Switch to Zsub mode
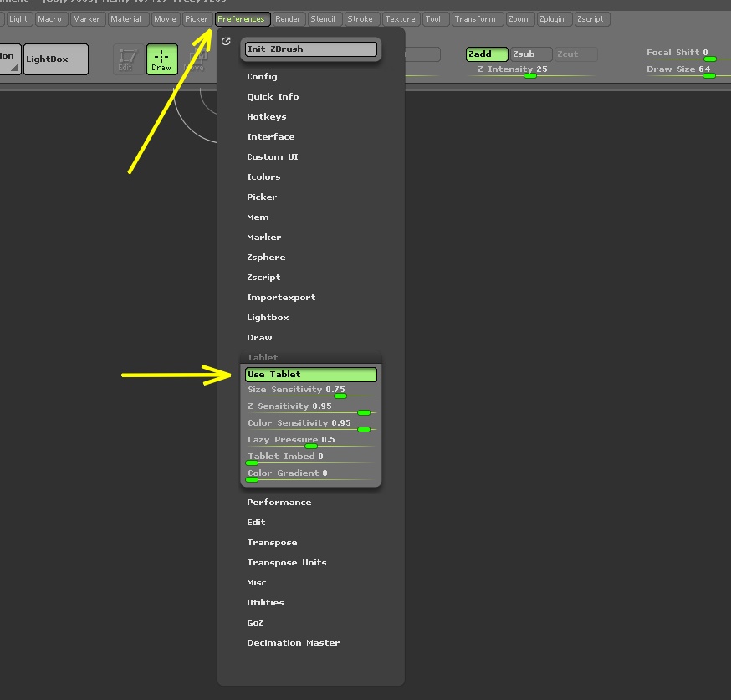Image resolution: width=731 pixels, height=700 pixels. (x=531, y=54)
